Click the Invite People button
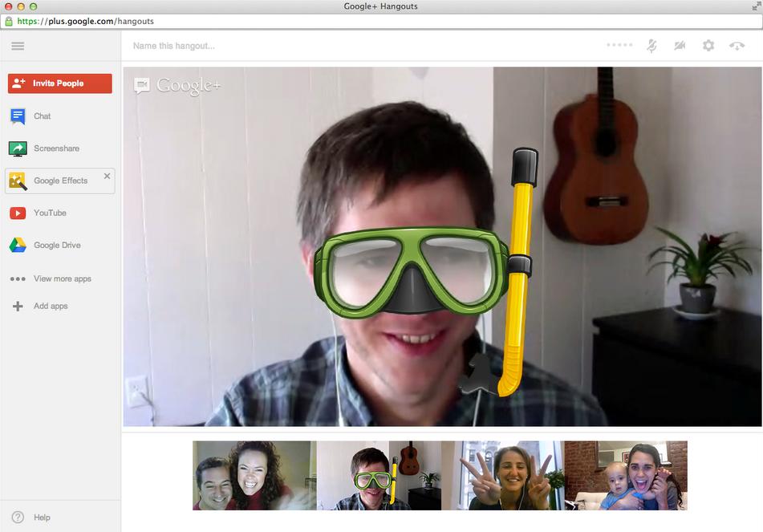Image resolution: width=763 pixels, height=532 pixels. click(60, 83)
